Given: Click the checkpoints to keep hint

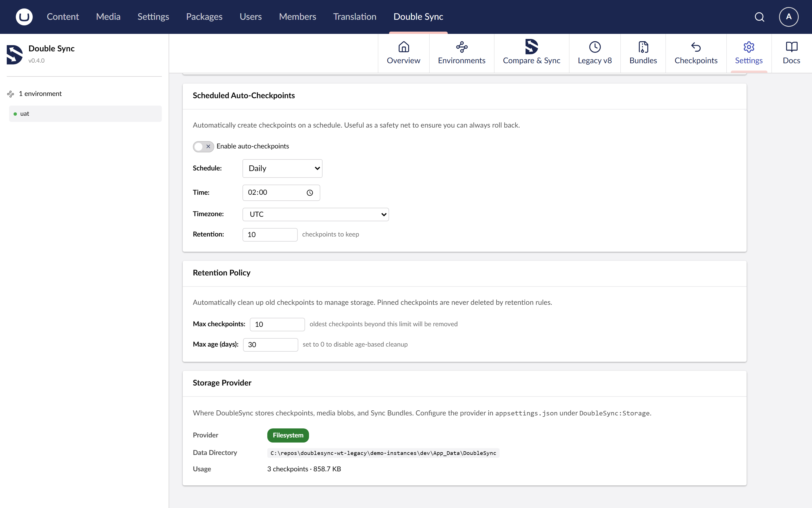Looking at the screenshot, I should pyautogui.click(x=330, y=235).
